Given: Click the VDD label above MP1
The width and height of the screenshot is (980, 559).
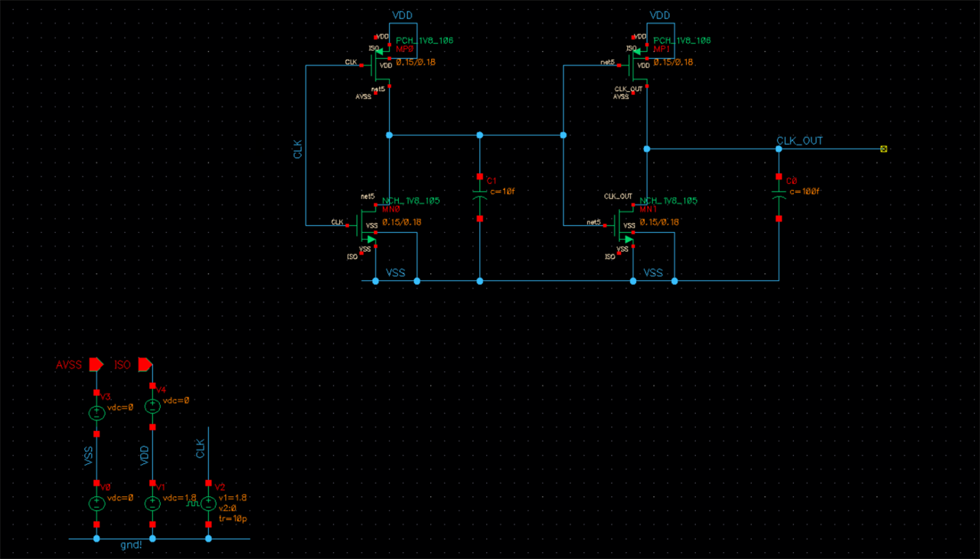Looking at the screenshot, I should coord(660,15).
